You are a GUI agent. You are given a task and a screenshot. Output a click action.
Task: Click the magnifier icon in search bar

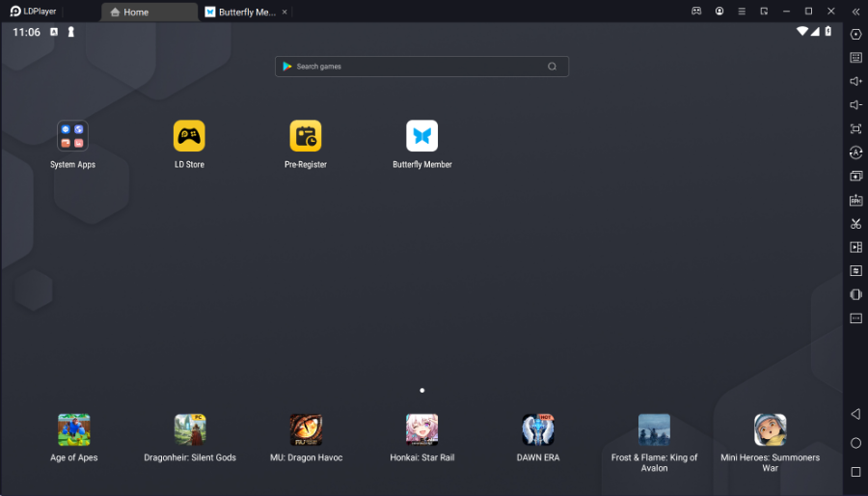[x=552, y=67]
